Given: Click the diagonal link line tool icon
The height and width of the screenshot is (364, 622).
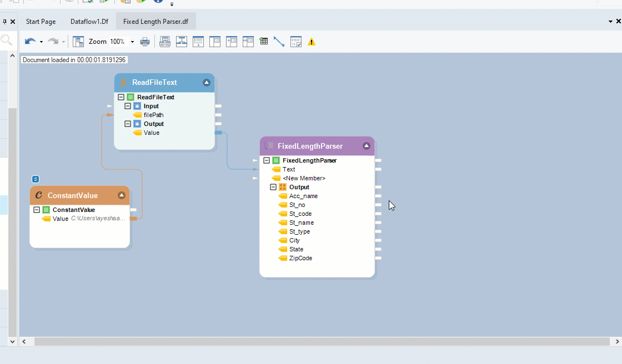Looking at the screenshot, I should 279,42.
